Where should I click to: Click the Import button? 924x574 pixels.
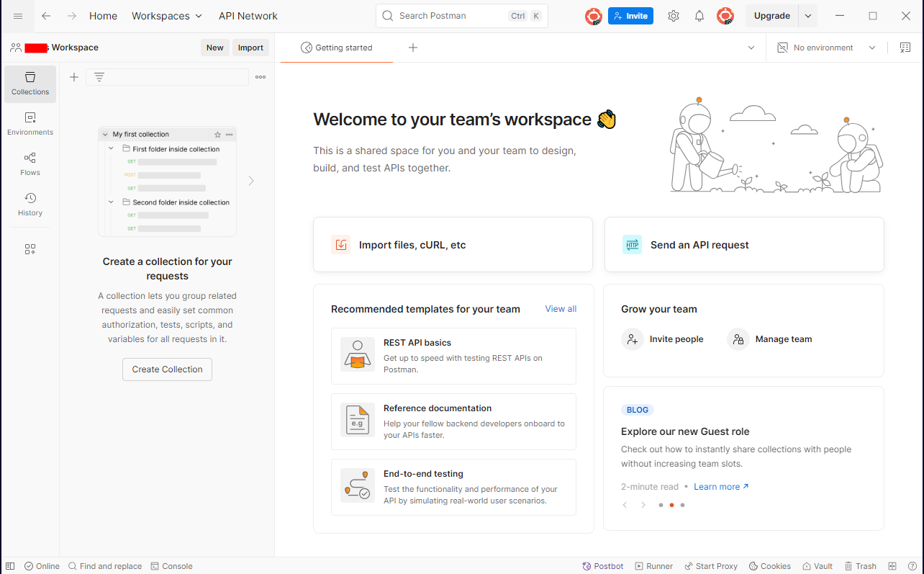(250, 48)
